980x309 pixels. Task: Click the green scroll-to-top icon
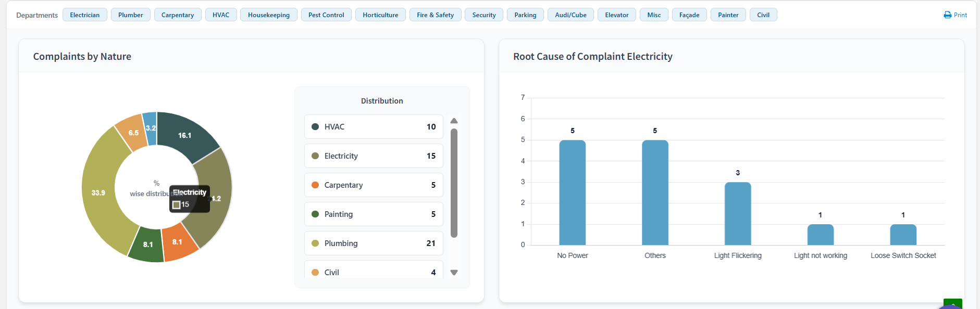pos(952,304)
